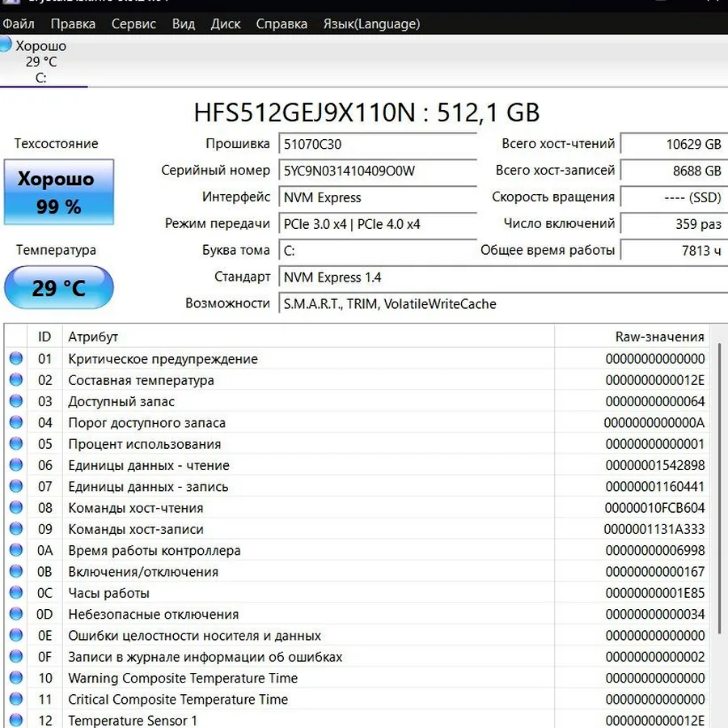Click the Хорошо 99 % health status button

59,193
